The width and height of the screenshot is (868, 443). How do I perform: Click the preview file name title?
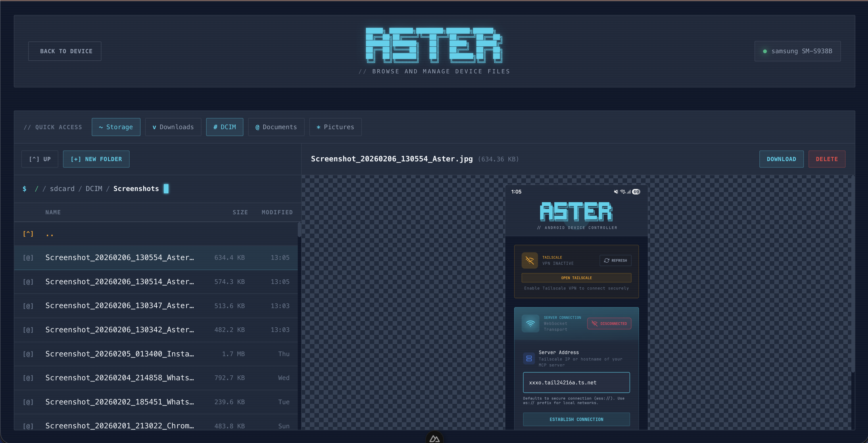coord(391,159)
